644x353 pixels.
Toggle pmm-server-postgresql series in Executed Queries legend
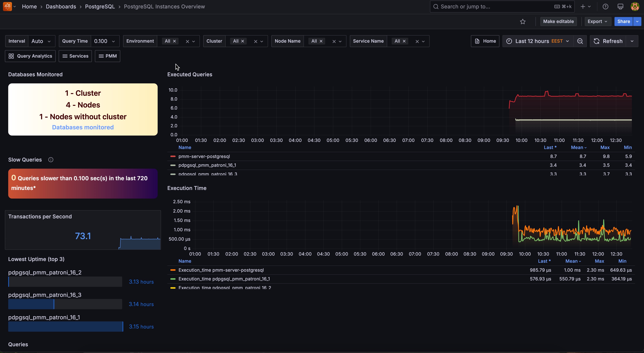[204, 156]
